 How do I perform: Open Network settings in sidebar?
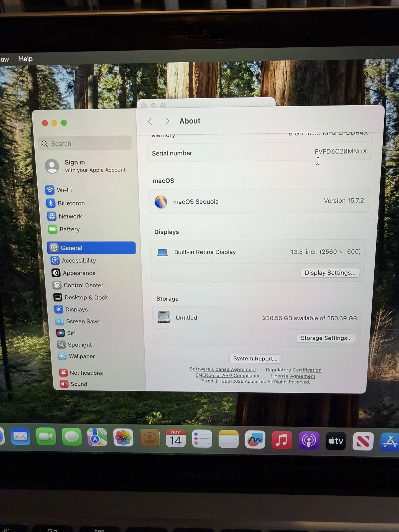point(65,216)
